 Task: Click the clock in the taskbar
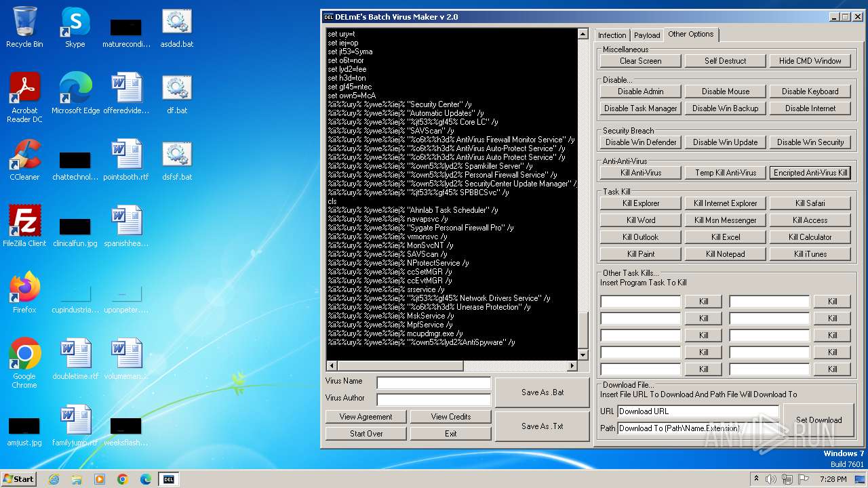click(833, 479)
